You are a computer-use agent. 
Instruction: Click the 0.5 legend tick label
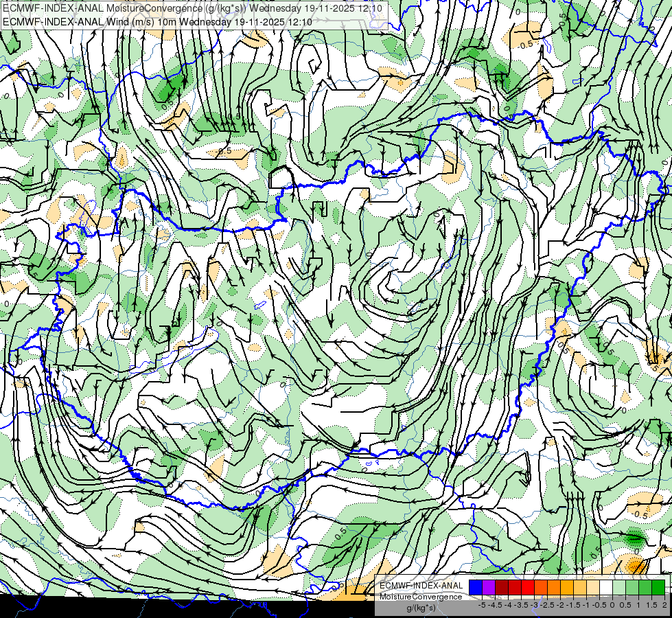pyautogui.click(x=625, y=605)
